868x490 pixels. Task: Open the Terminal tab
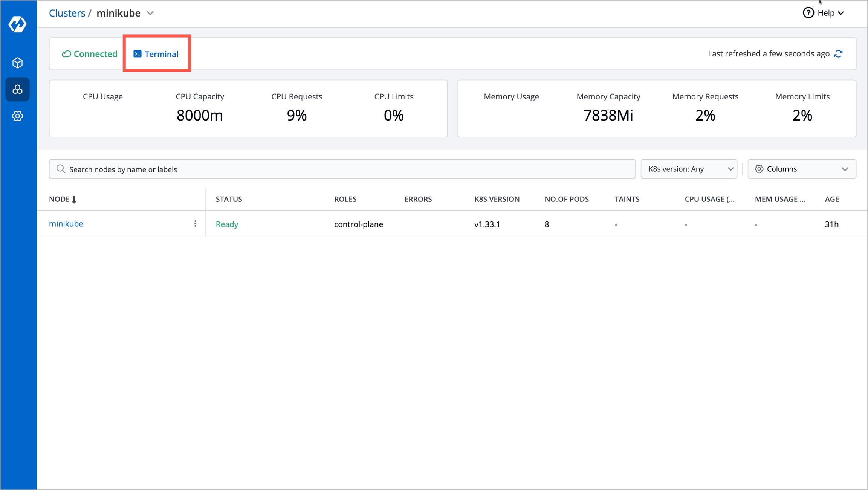coord(156,54)
